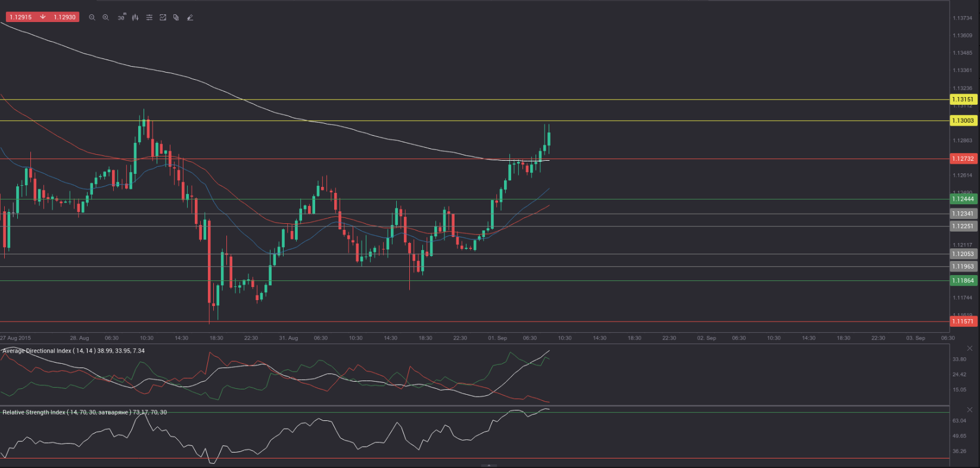Select the drawing pencil tool
Viewport: 980px width, 468px height.
coord(190,17)
